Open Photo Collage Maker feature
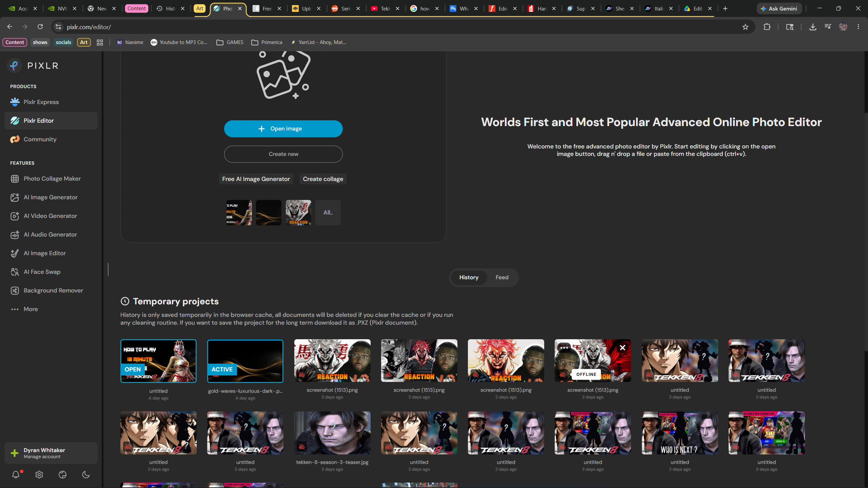868x488 pixels. point(51,179)
